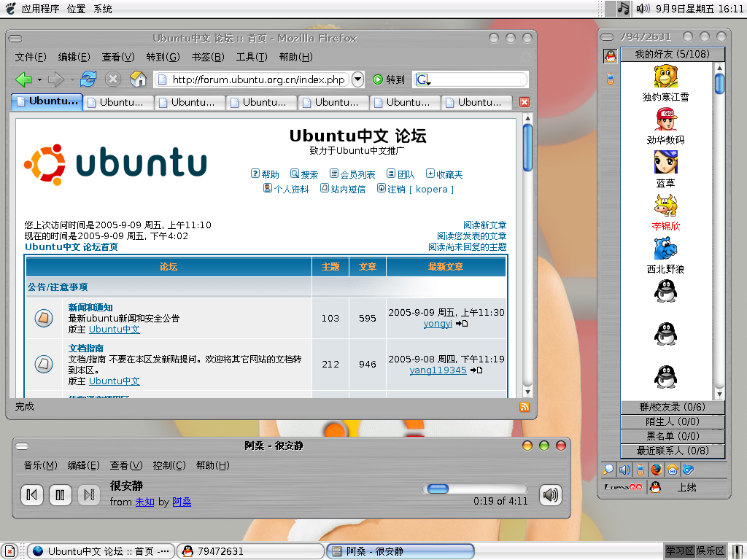Screen dimensions: 747x560
Task: Expand the 群/校友录 (0/6) group
Action: click(672, 407)
